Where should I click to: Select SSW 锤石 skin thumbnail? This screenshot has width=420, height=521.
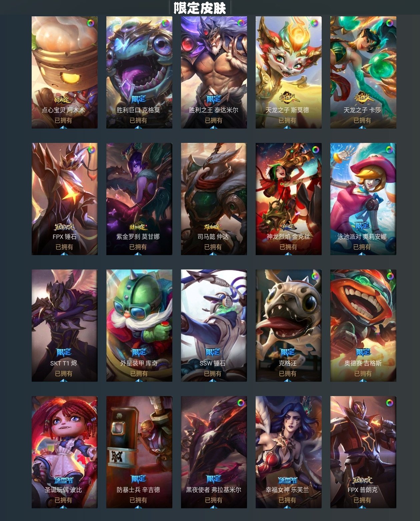214,325
